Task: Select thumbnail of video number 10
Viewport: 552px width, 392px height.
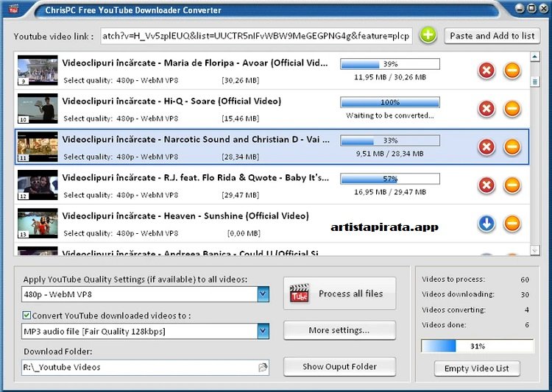Action: [38, 108]
